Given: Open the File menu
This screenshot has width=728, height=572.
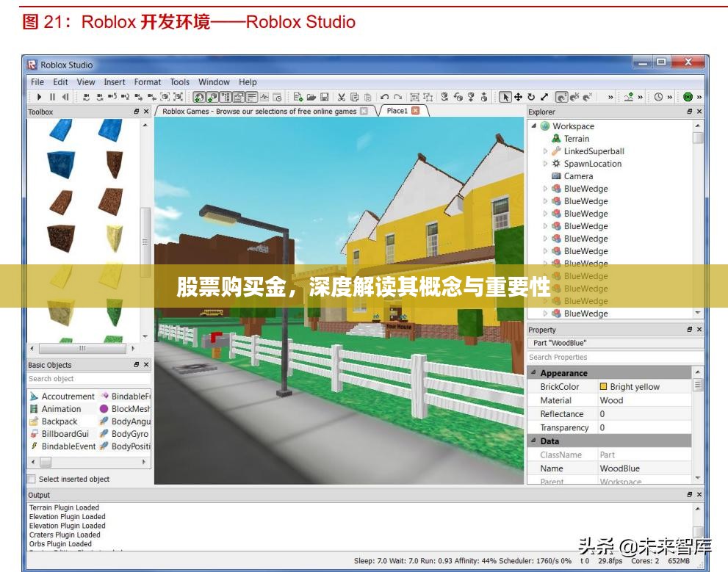Looking at the screenshot, I should [37, 82].
